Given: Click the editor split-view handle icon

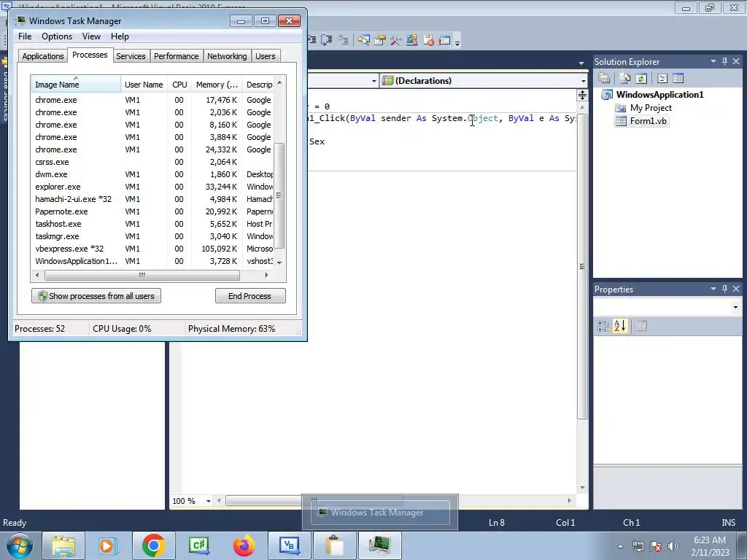Looking at the screenshot, I should tap(582, 96).
